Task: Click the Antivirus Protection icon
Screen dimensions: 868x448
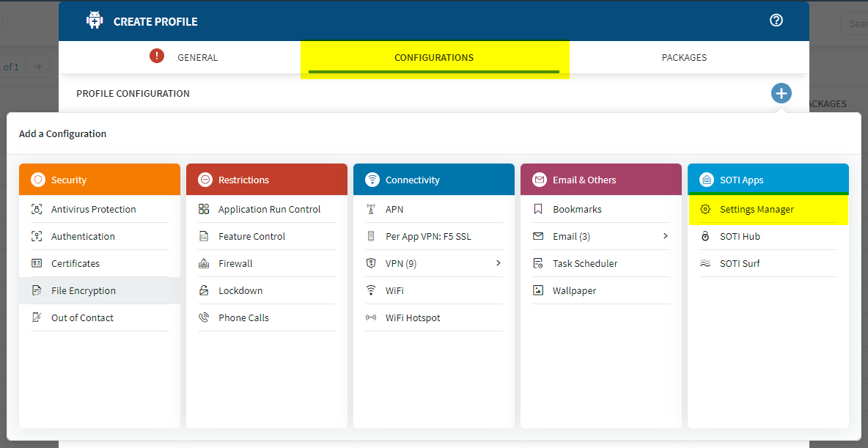Action: (x=37, y=210)
